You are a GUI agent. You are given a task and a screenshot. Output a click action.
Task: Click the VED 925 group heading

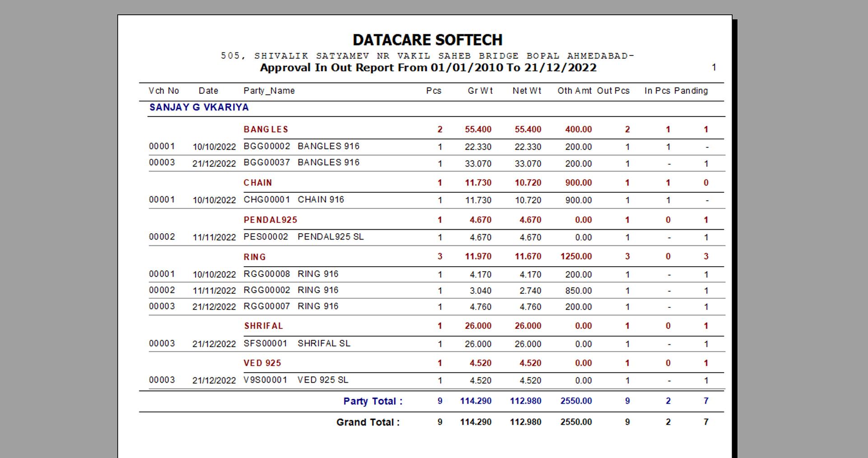pos(262,363)
